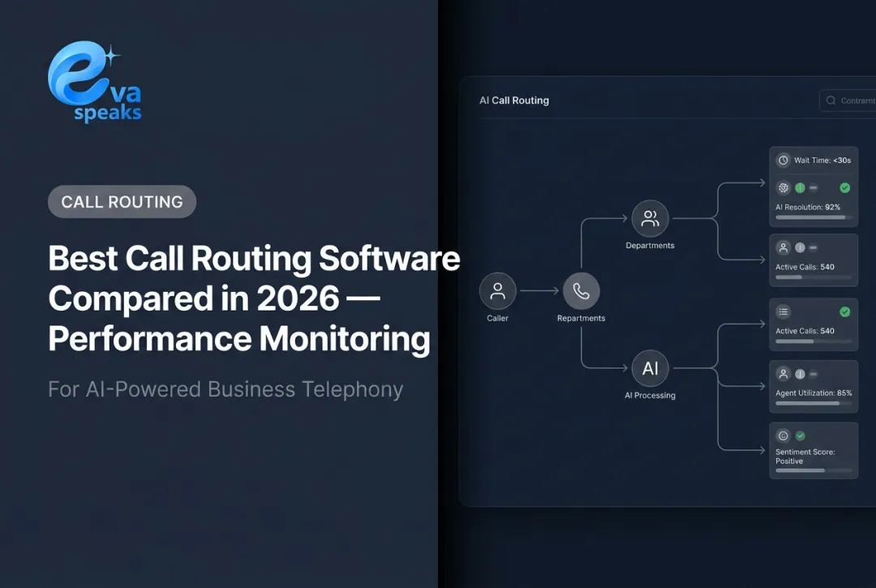Click the AI Resolution: 92% label
Image resolution: width=876 pixels, height=588 pixels.
tap(808, 207)
